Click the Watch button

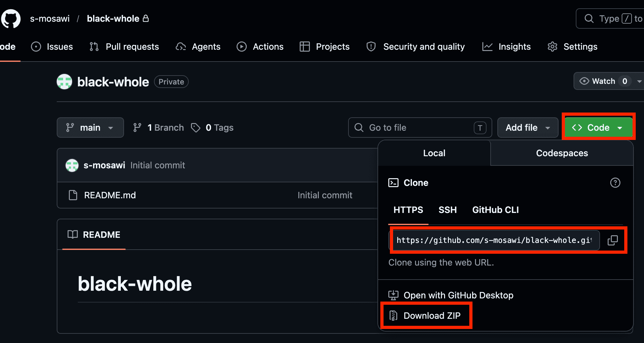tap(603, 81)
